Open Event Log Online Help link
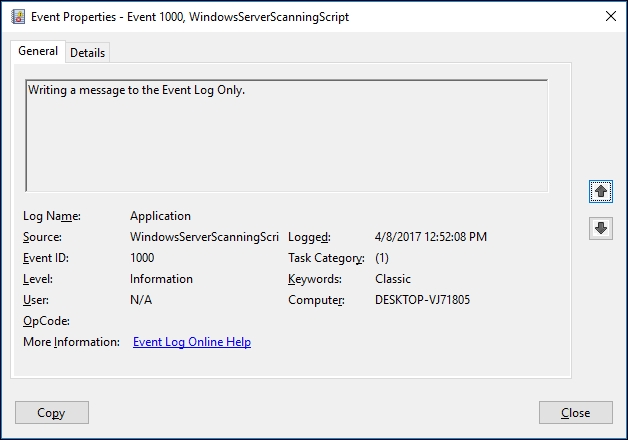This screenshot has width=628, height=440. (x=192, y=342)
